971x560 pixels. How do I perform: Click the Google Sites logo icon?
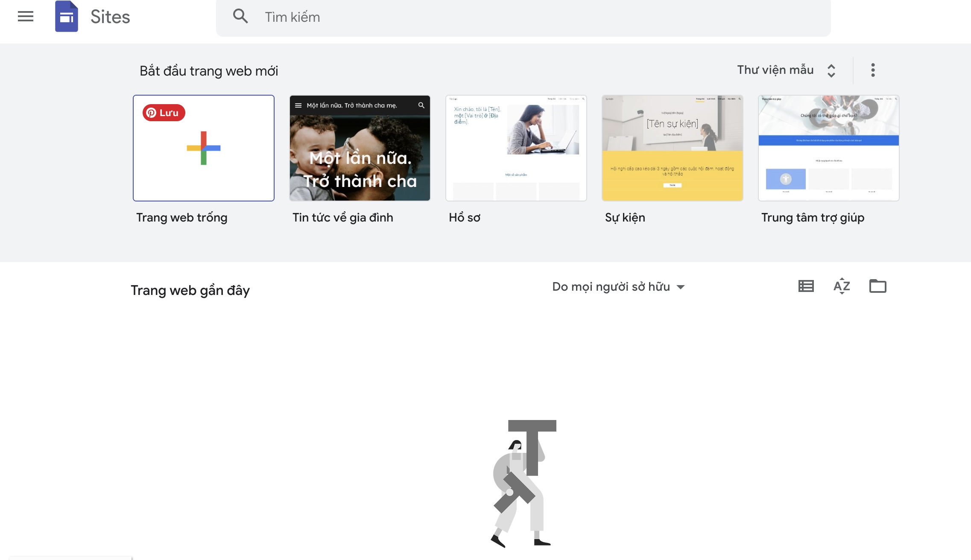pos(67,17)
